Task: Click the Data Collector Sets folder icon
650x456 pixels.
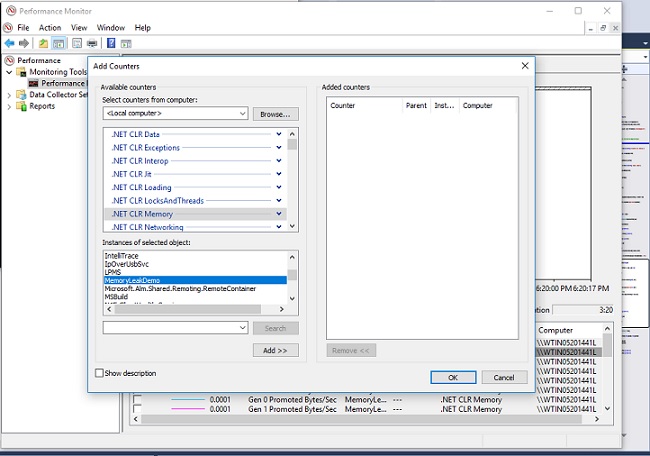Action: pyautogui.click(x=21, y=95)
